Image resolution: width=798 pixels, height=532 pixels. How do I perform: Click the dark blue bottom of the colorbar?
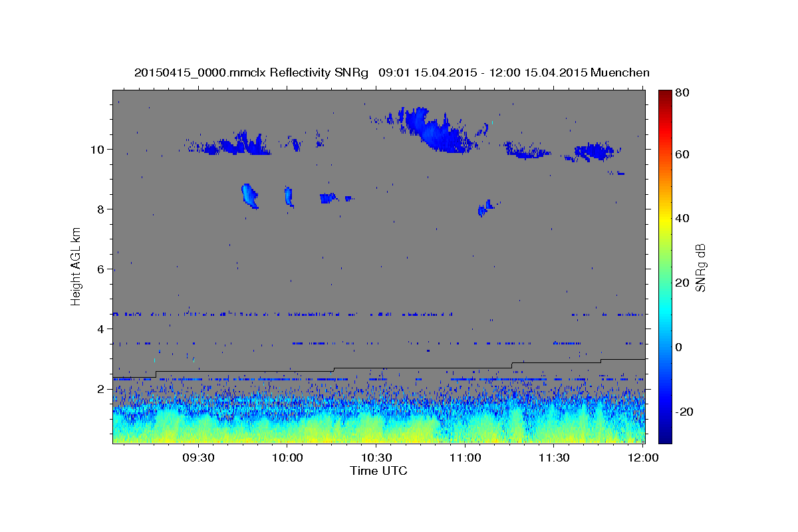(x=665, y=432)
